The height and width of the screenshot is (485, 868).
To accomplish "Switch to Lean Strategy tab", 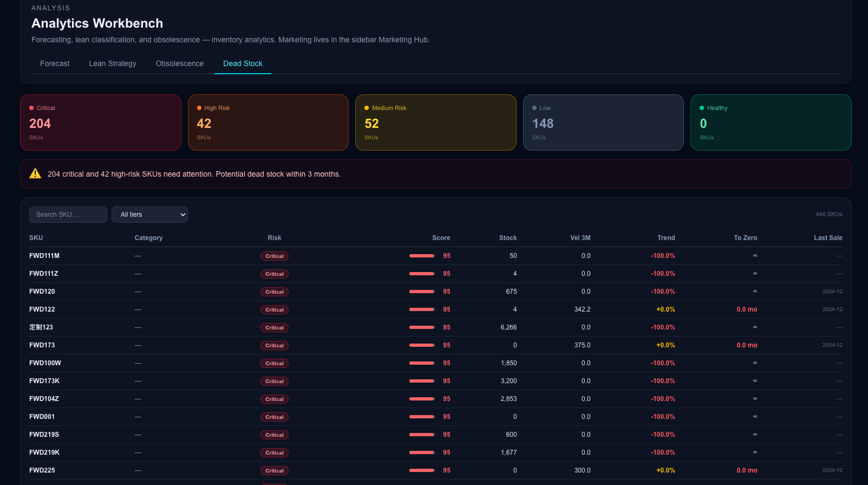I will point(113,63).
